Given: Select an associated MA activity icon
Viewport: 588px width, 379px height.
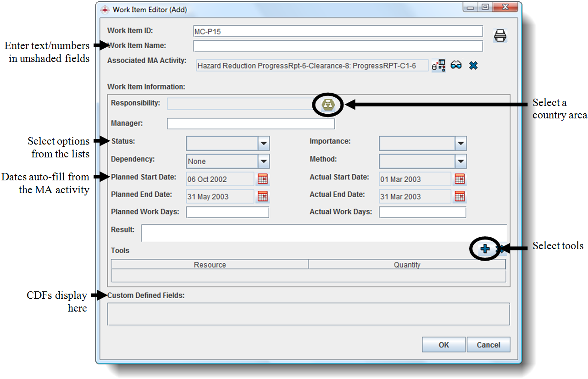Looking at the screenshot, I should pos(438,66).
